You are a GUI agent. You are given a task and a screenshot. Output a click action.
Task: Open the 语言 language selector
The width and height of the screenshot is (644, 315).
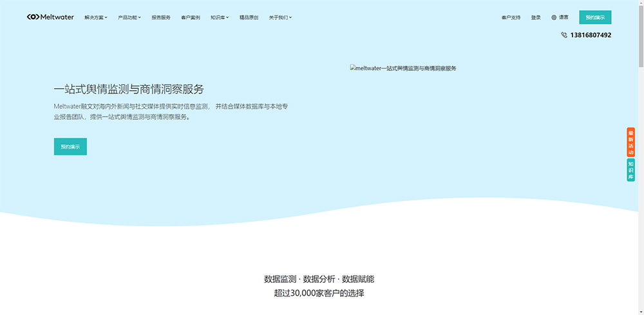pyautogui.click(x=563, y=17)
